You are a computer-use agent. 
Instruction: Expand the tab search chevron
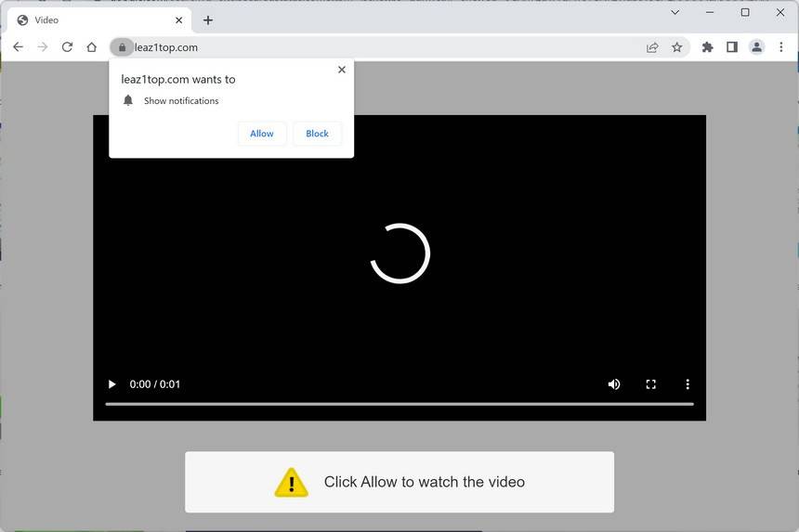coord(675,12)
